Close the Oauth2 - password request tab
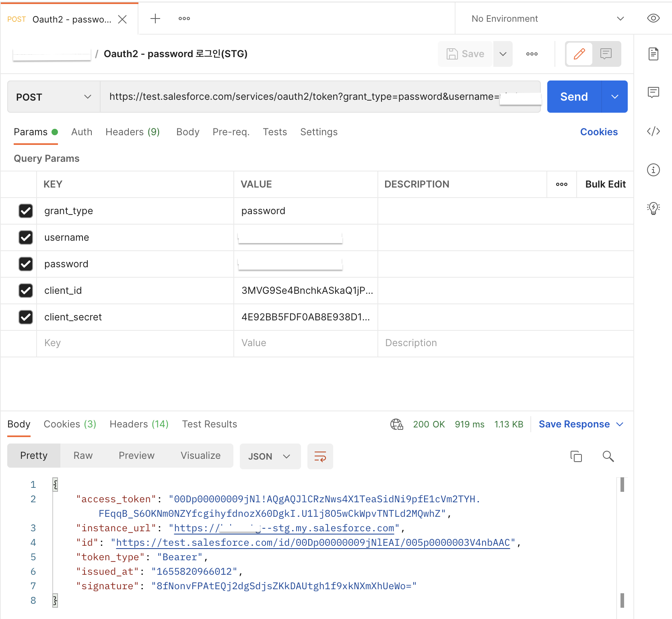Screen dimensions: 672x619 pyautogui.click(x=122, y=19)
